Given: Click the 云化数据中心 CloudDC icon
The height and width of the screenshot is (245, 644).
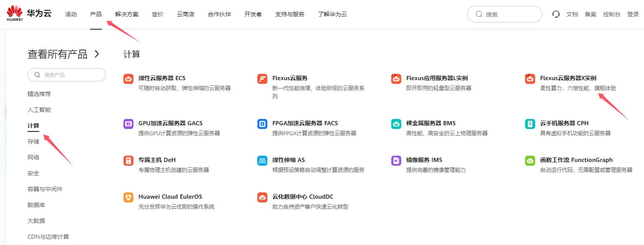Looking at the screenshot, I should [x=262, y=197].
